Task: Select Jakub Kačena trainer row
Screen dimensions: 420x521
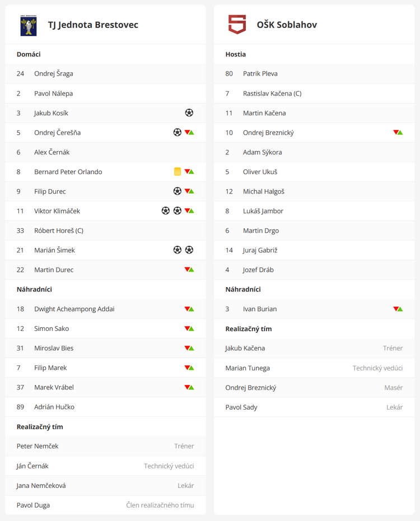Action: pyautogui.click(x=314, y=348)
